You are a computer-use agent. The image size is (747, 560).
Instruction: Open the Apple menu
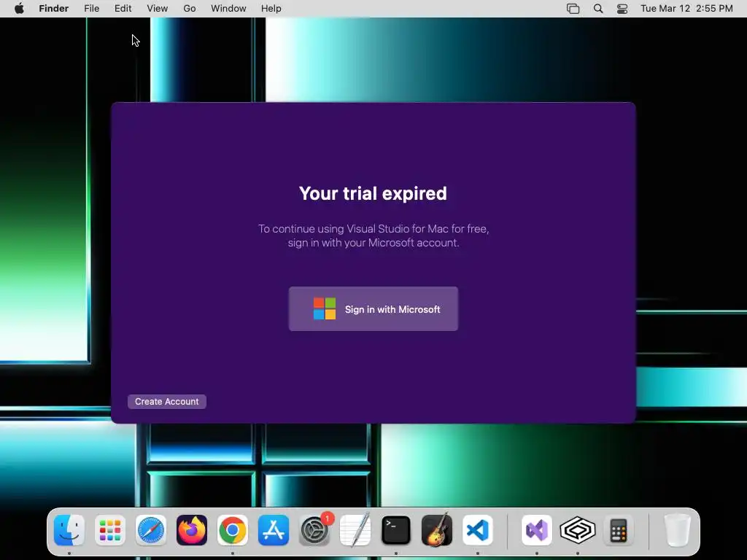(19, 9)
